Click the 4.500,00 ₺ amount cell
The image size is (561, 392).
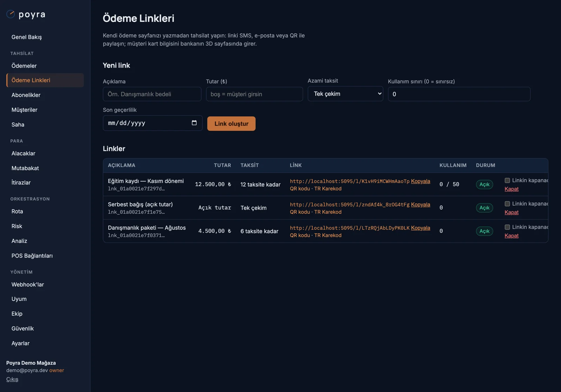(215, 231)
